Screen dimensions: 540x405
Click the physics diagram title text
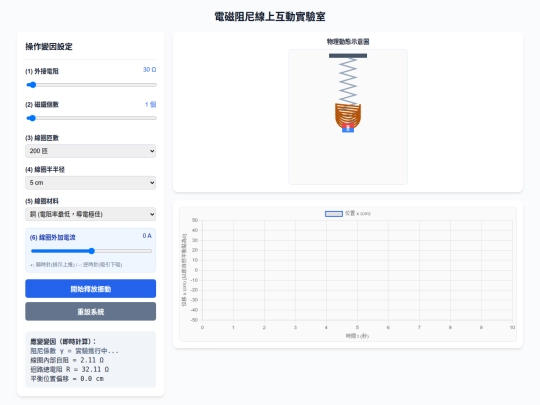tap(348, 42)
